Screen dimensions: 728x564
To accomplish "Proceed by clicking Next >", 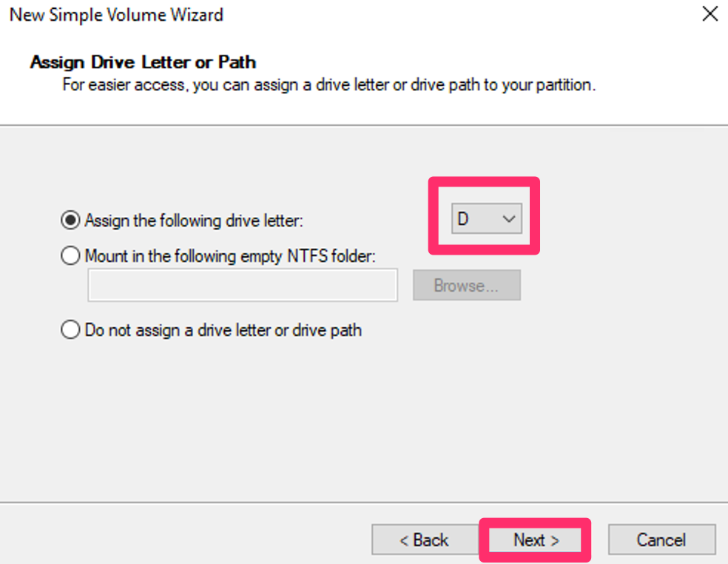I will click(x=536, y=540).
